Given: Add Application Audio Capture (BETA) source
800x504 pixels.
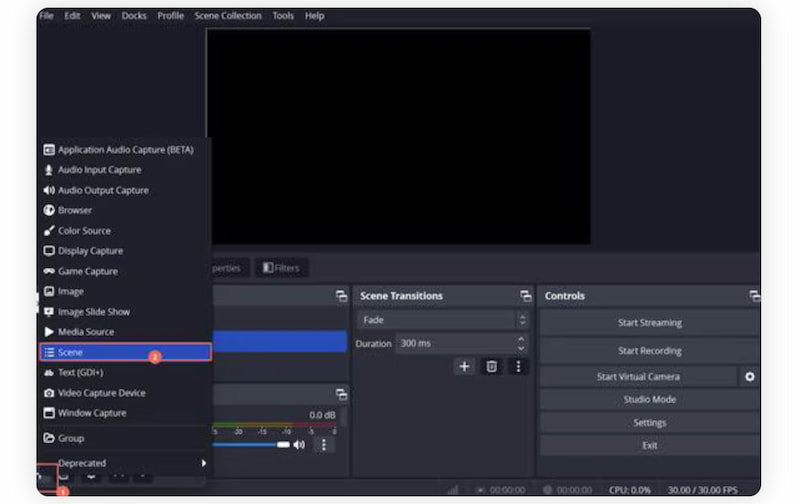Looking at the screenshot, I should pyautogui.click(x=125, y=149).
